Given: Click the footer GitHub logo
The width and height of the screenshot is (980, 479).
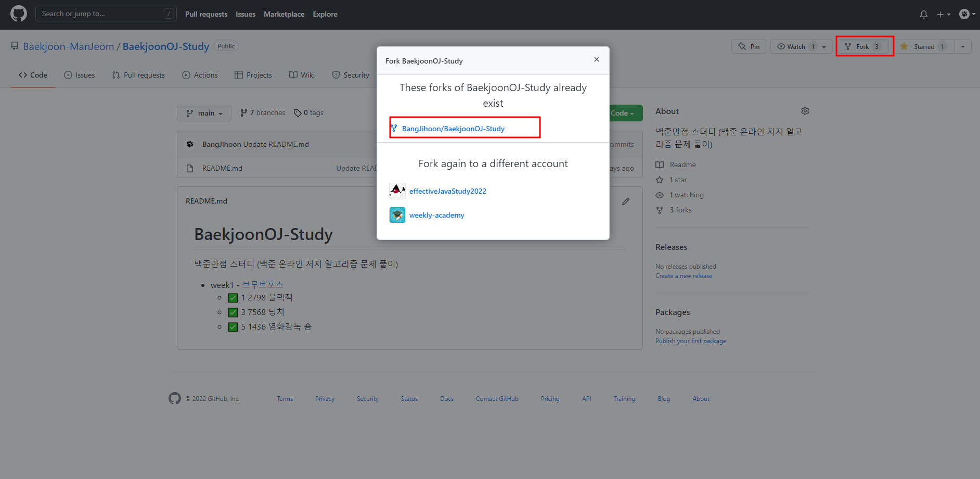Looking at the screenshot, I should click(175, 398).
